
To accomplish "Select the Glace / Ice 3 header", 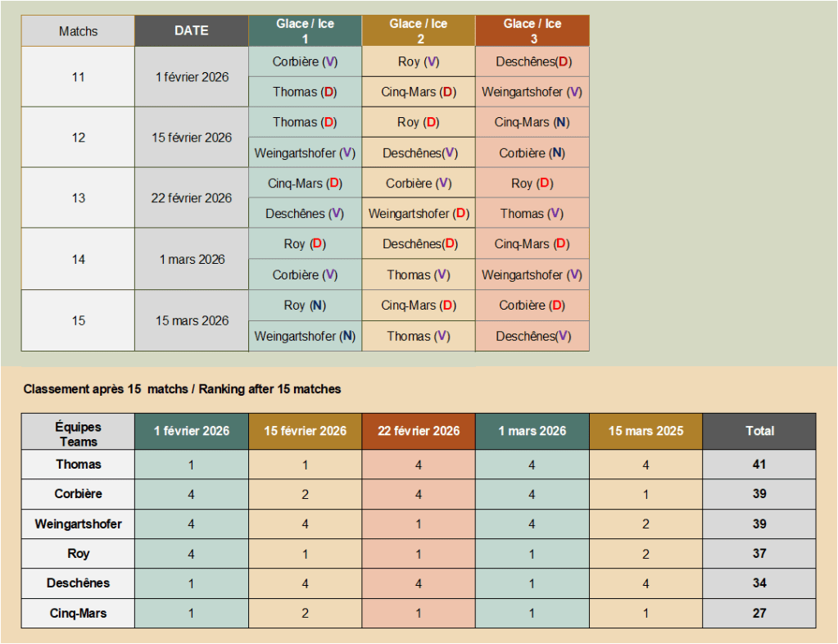I will click(532, 30).
